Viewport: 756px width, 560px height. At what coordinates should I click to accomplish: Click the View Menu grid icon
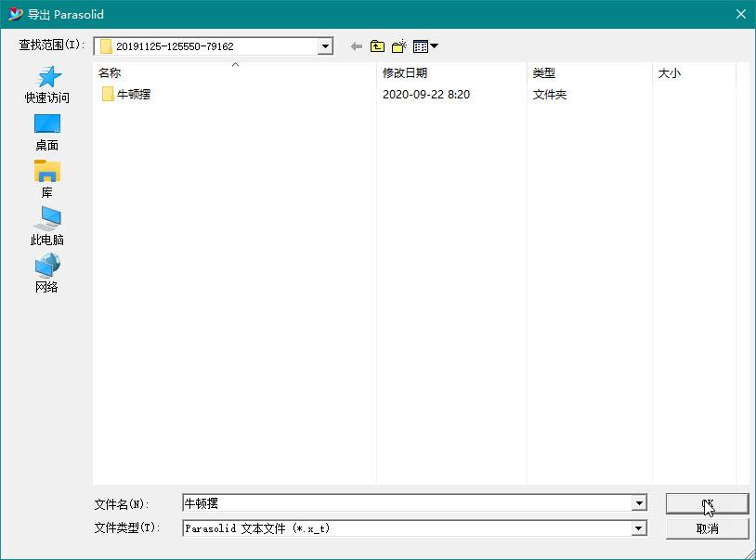click(x=421, y=46)
